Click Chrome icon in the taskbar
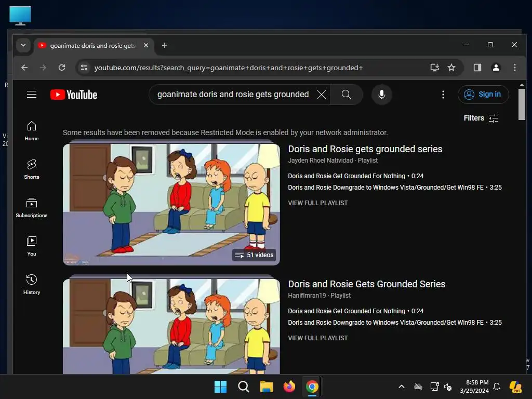The image size is (532, 399). pyautogui.click(x=312, y=387)
